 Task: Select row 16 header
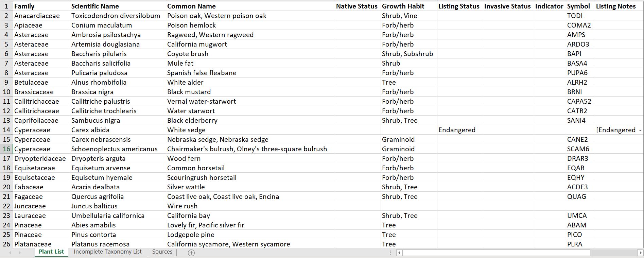6,149
